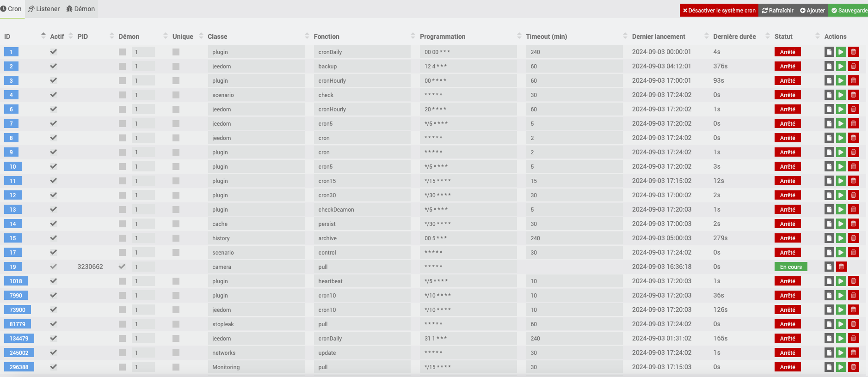Click Désactiver le système cron button

(x=719, y=10)
